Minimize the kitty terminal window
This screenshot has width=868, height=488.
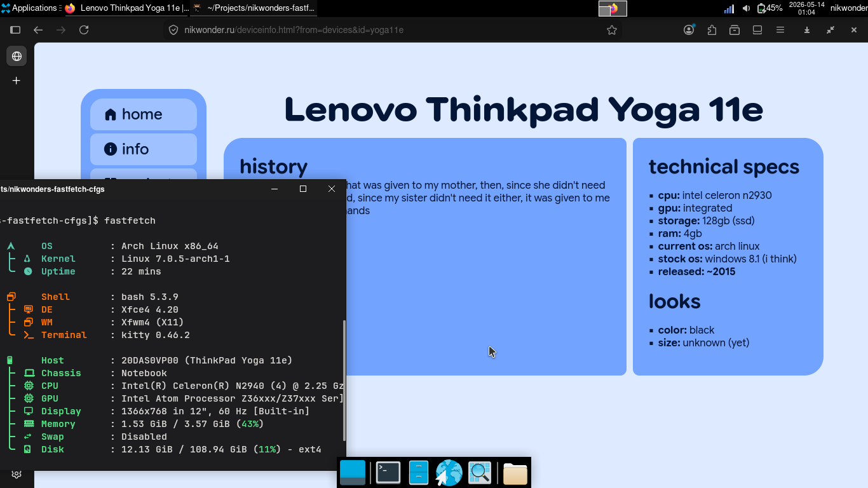pyautogui.click(x=275, y=189)
